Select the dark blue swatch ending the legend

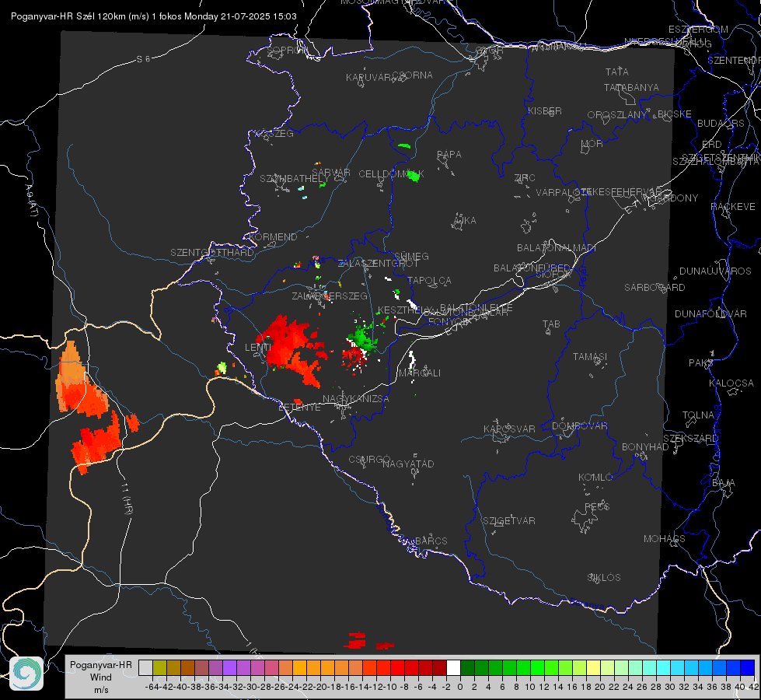pyautogui.click(x=748, y=667)
